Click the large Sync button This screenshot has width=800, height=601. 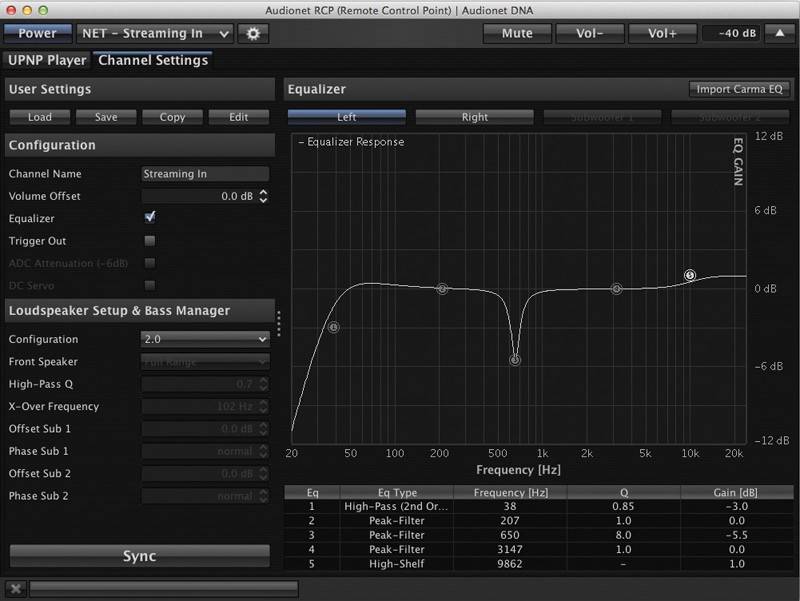[x=139, y=556]
